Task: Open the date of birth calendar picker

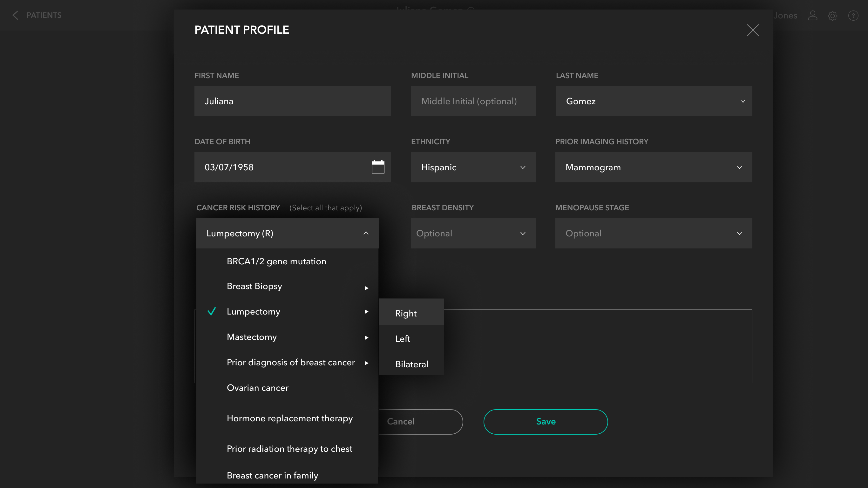Action: point(378,167)
